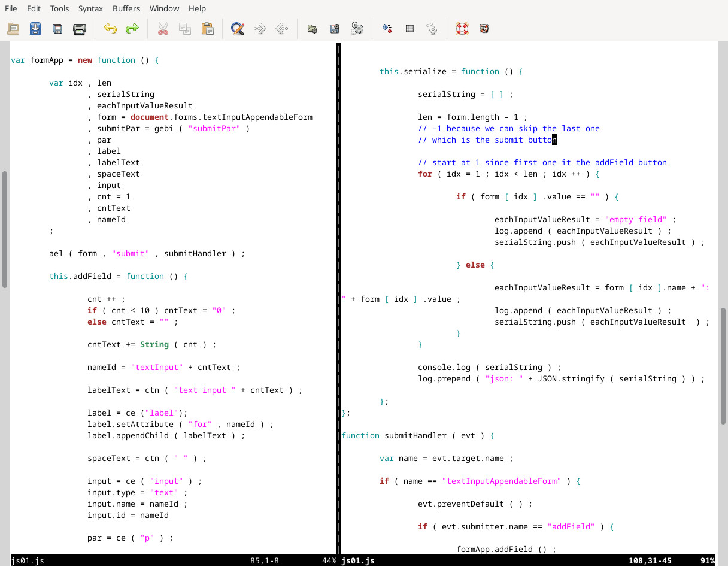This screenshot has height=579, width=728.
Task: Open the Buffers menu
Action: pyautogui.click(x=126, y=8)
